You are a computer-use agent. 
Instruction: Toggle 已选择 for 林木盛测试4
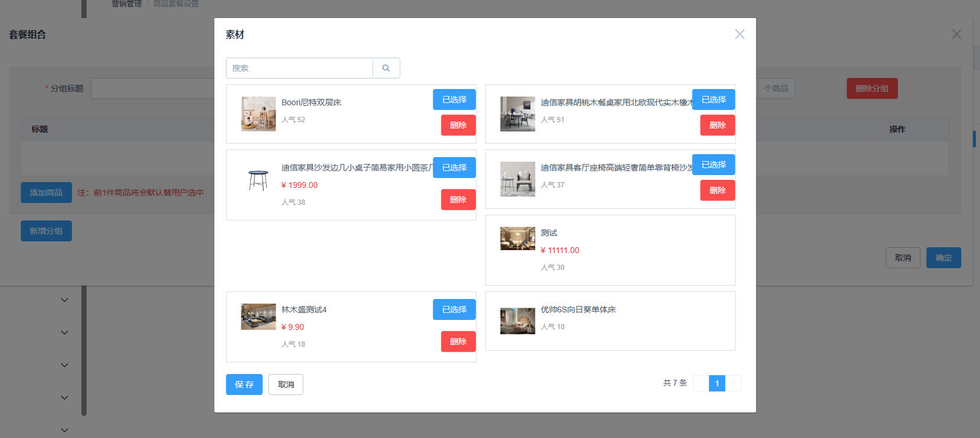454,309
